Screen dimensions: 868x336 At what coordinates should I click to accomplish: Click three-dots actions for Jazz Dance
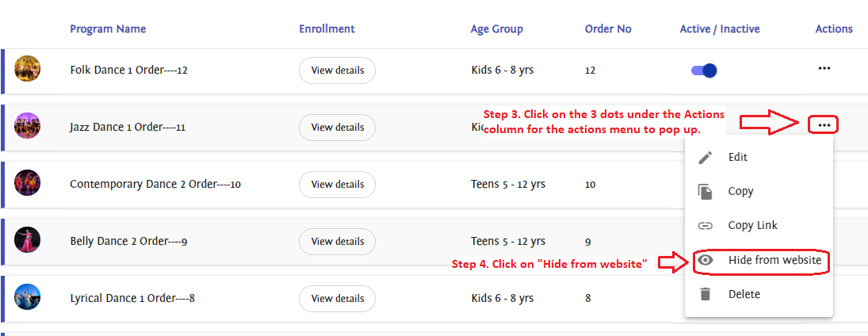pos(824,125)
